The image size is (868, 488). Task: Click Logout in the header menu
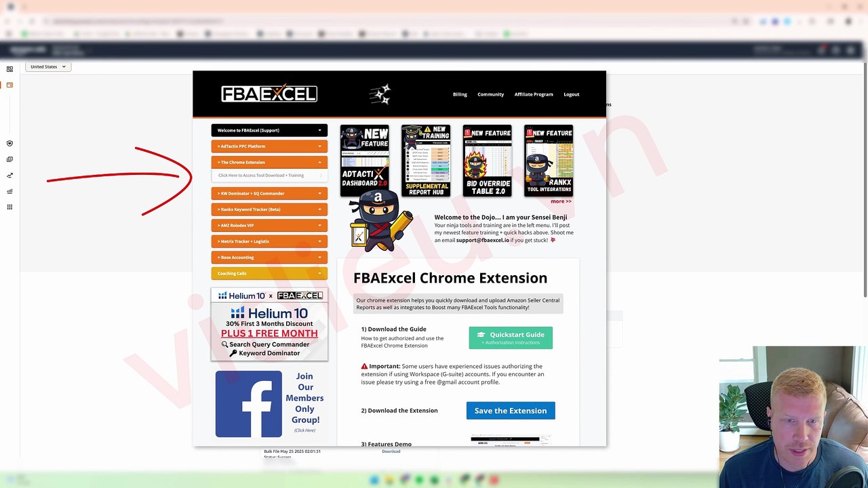(572, 94)
